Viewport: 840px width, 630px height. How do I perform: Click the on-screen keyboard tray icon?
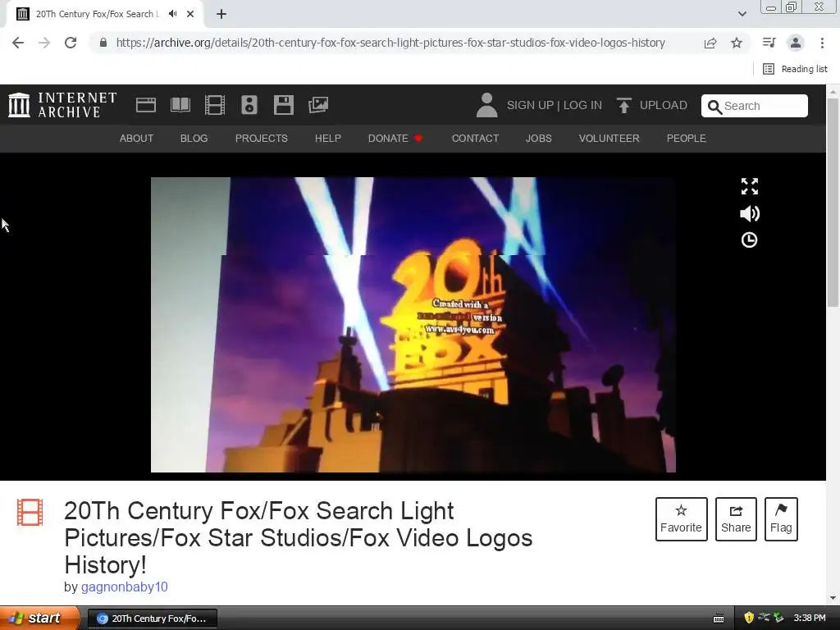719,619
